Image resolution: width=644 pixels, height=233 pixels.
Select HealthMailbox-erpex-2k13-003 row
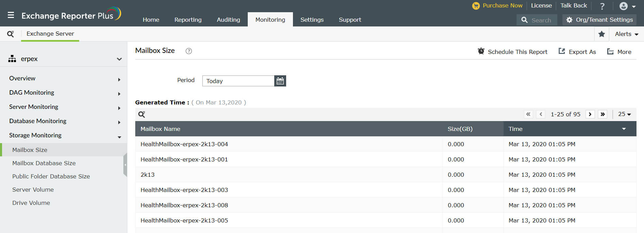386,190
